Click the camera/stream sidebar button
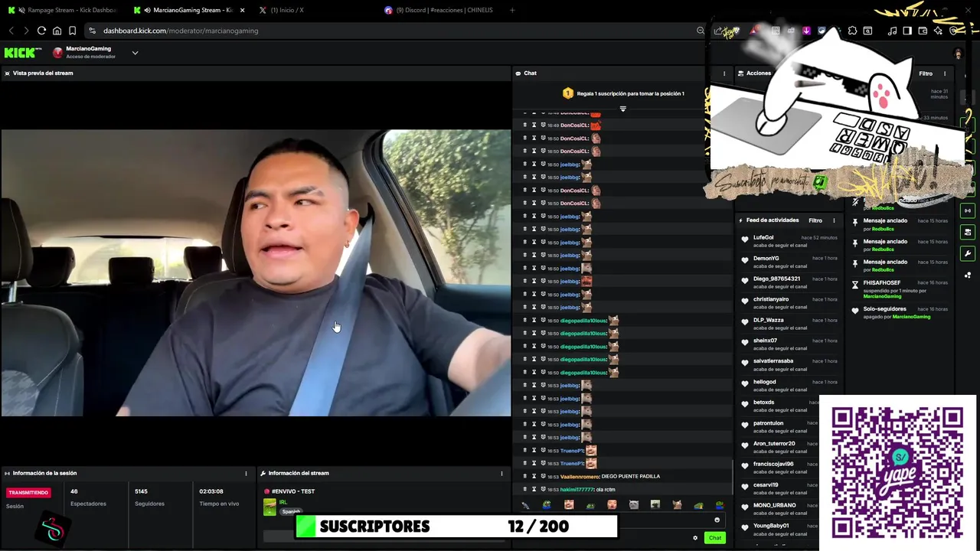The image size is (980, 551). (x=968, y=232)
